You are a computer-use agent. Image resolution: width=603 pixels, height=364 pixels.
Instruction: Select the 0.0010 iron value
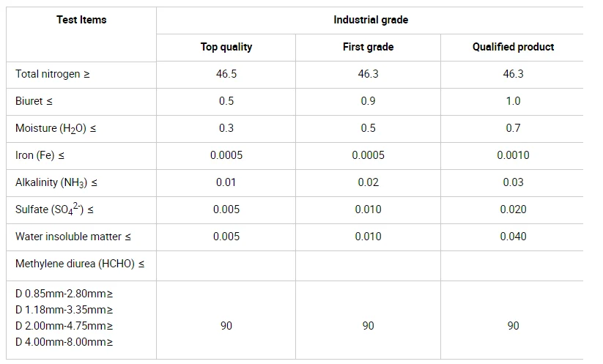point(513,155)
